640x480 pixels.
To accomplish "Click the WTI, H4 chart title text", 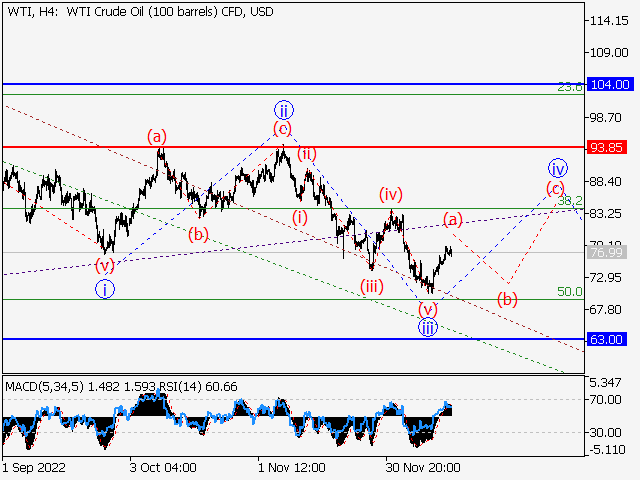I will tap(140, 12).
